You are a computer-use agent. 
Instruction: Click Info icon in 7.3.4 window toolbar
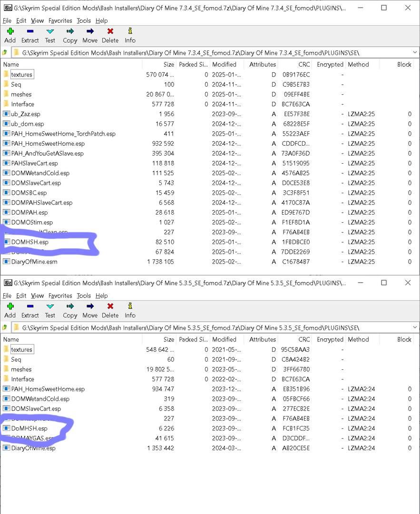tap(130, 31)
